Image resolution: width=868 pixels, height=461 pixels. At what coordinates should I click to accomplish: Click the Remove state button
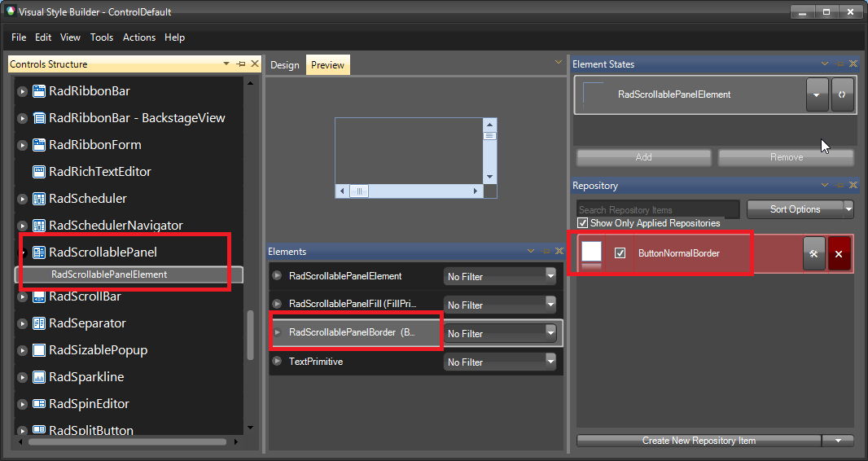[x=786, y=157]
